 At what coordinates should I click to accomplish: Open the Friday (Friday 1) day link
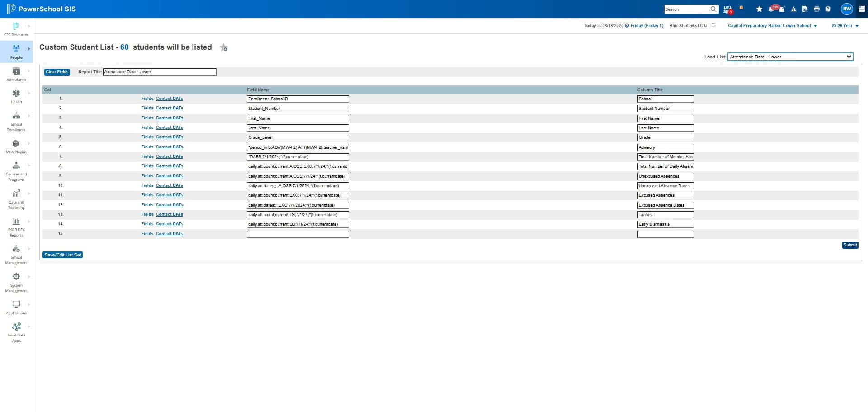647,26
